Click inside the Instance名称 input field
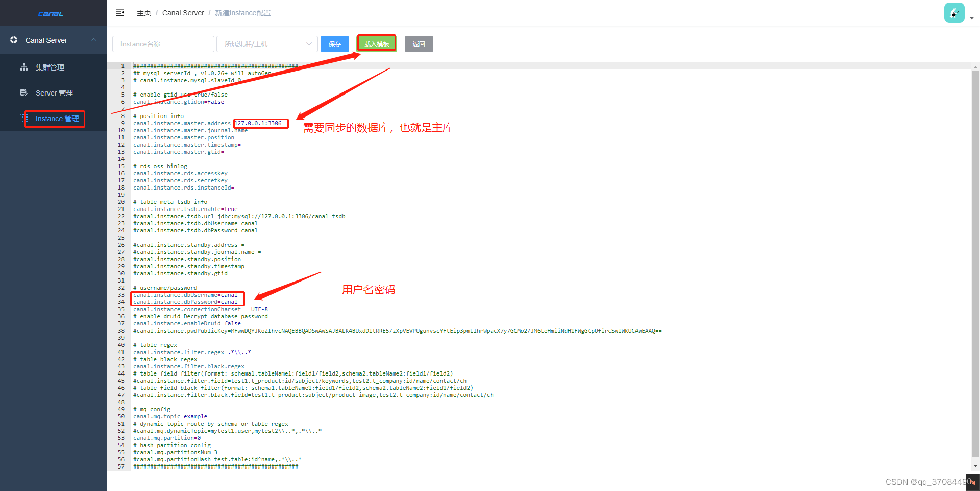 click(x=163, y=44)
